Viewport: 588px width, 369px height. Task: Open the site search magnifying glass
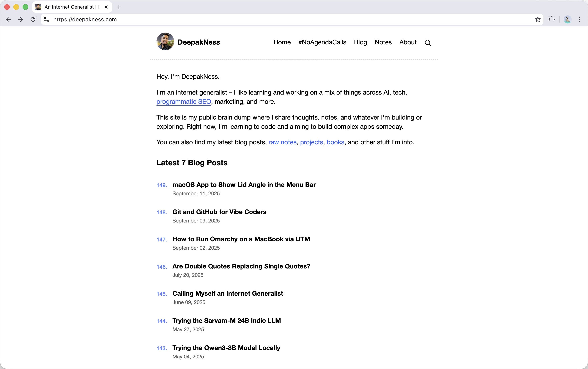[x=428, y=42]
